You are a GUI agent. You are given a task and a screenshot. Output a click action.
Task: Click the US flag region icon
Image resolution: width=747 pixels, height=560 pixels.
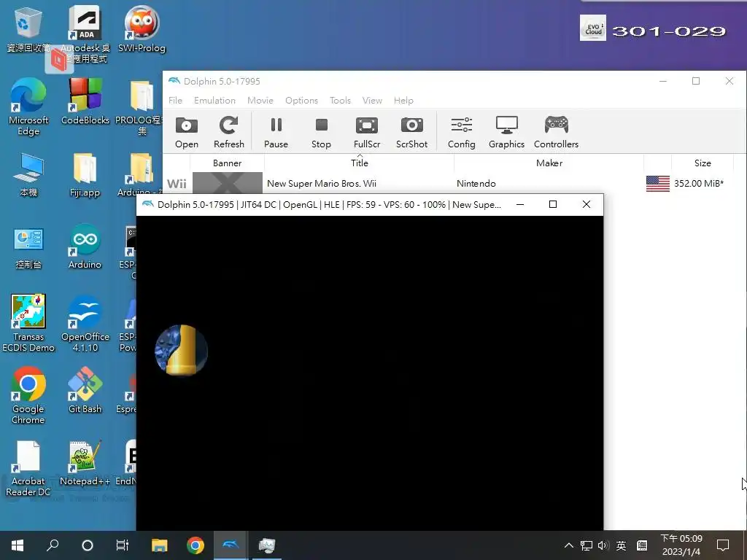pyautogui.click(x=657, y=183)
